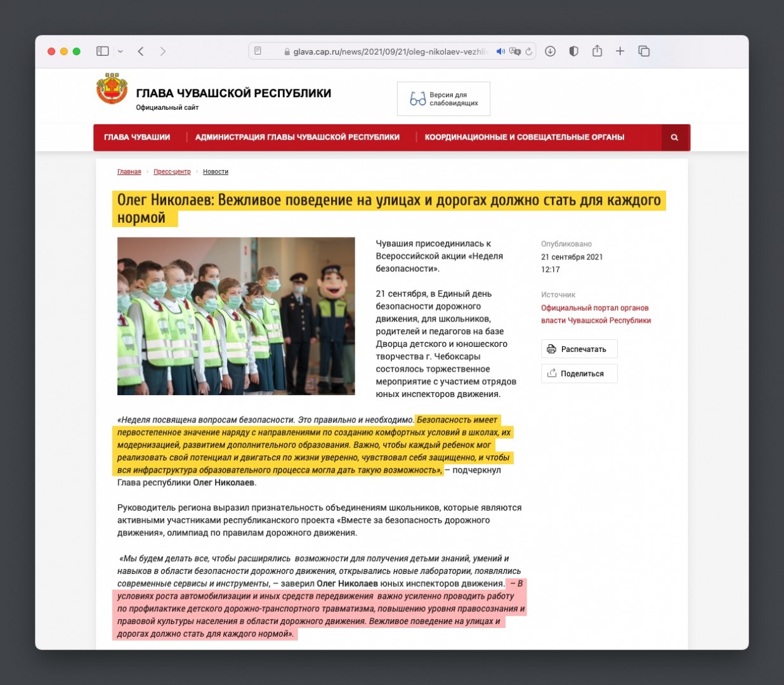784x685 pixels.
Task: Open КООРДИНАЦИОННЫЕ И СОВЕЩАТЕЛЬНЫЕ ОРГАНЫ menu
Action: point(525,137)
